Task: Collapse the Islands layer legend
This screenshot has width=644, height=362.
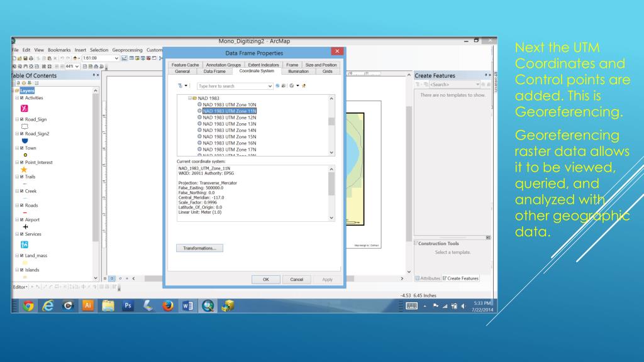Action: [x=17, y=270]
